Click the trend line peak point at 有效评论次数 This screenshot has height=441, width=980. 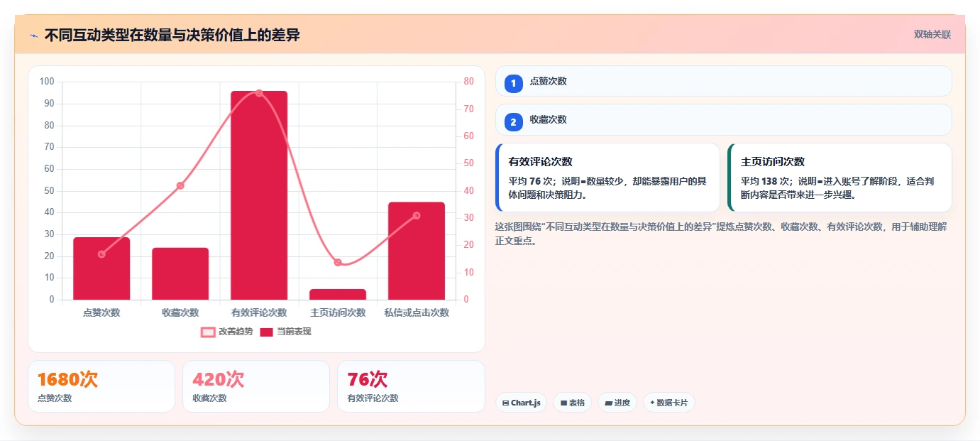259,93
